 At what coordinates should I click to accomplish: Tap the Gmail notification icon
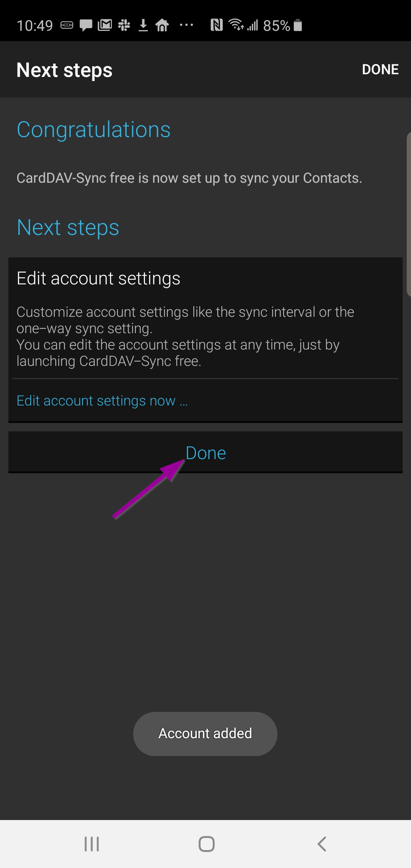(105, 26)
